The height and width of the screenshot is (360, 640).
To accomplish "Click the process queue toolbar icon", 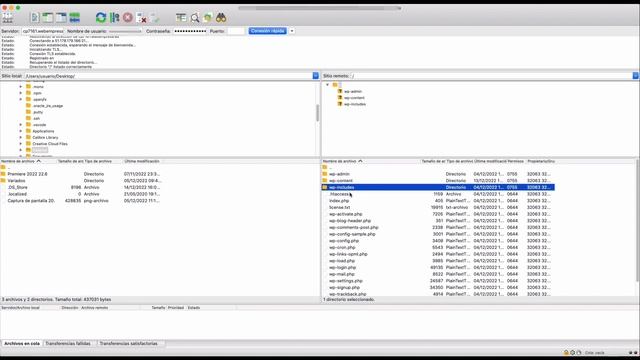I will tap(115, 18).
